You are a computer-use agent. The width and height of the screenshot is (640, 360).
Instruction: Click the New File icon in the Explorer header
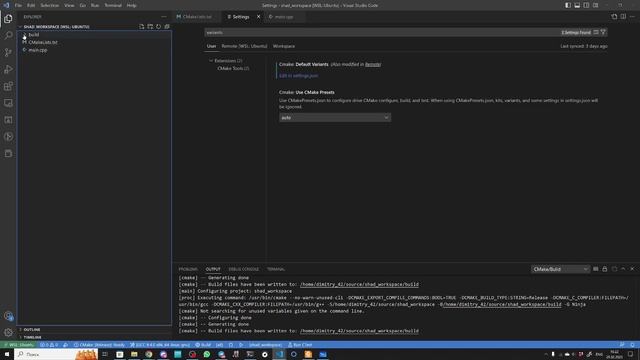coord(142,27)
